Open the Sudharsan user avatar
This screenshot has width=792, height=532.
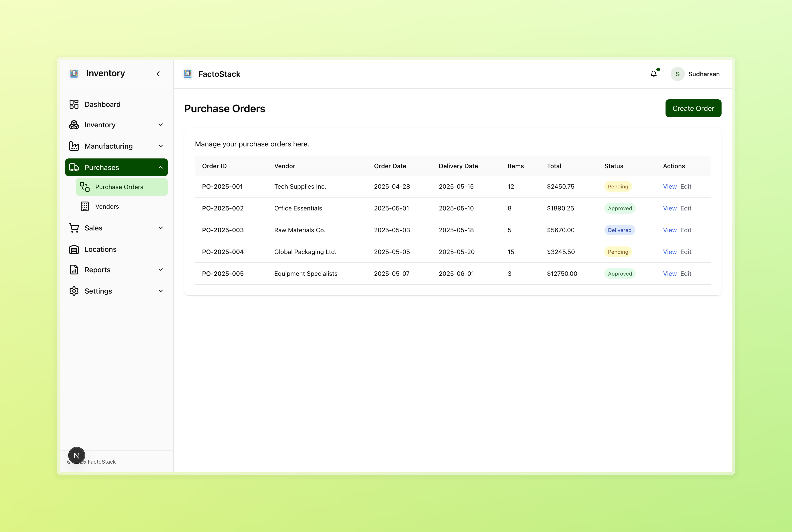pos(677,74)
